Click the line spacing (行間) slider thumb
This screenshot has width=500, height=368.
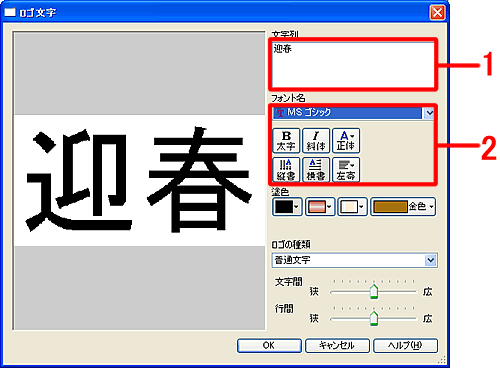coord(374,319)
